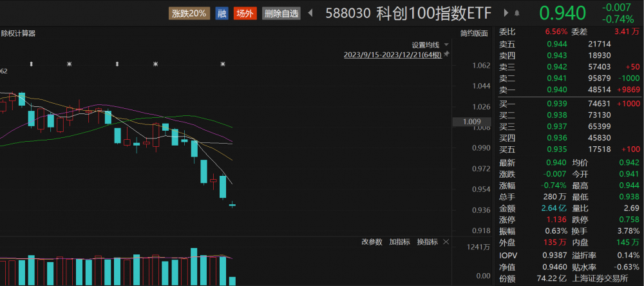Click the price alert bell icon
This screenshot has width=644, height=286.
516,14
